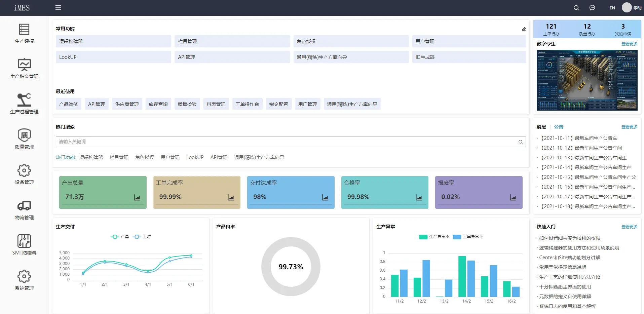This screenshot has height=314, width=644.
Task: Open 栏目管理 in 常用功能
Action: pyautogui.click(x=232, y=41)
